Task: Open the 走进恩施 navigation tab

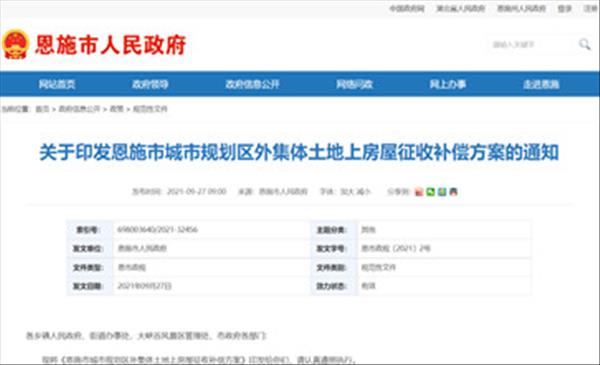Action: pyautogui.click(x=541, y=84)
